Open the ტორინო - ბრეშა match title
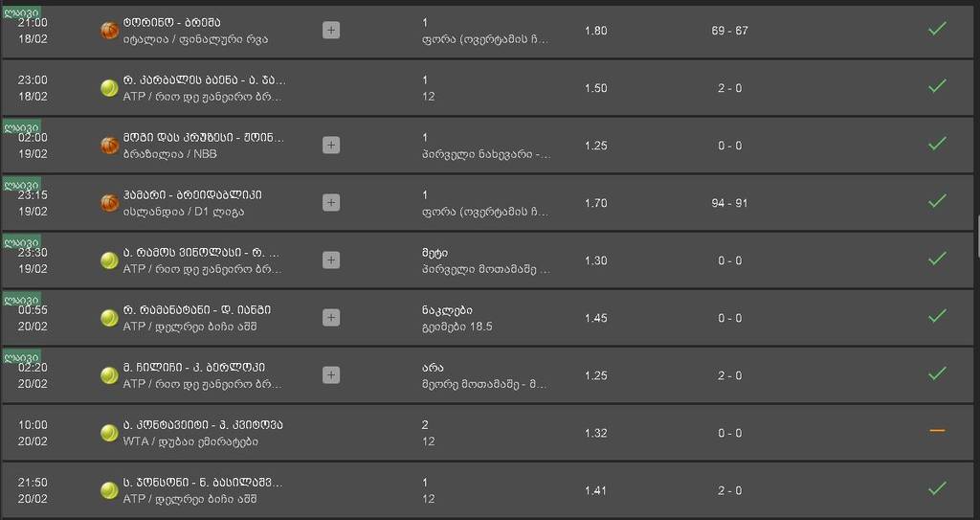The height and width of the screenshot is (520, 980). (172, 23)
